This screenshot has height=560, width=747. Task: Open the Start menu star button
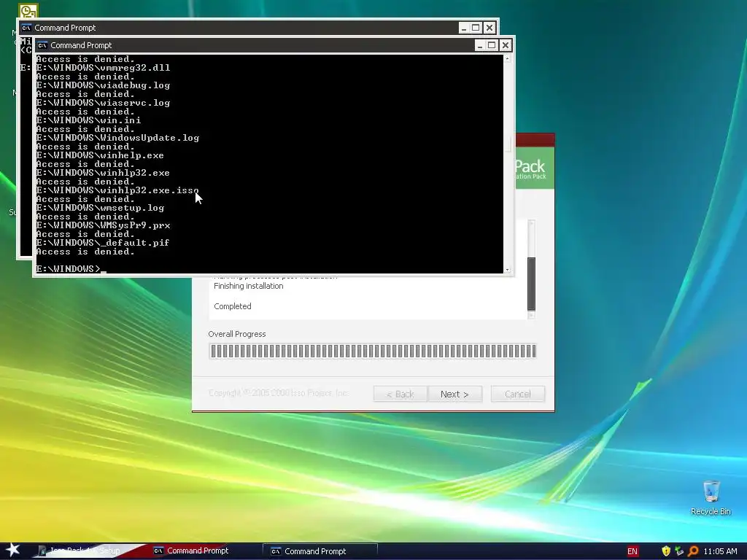[13, 550]
